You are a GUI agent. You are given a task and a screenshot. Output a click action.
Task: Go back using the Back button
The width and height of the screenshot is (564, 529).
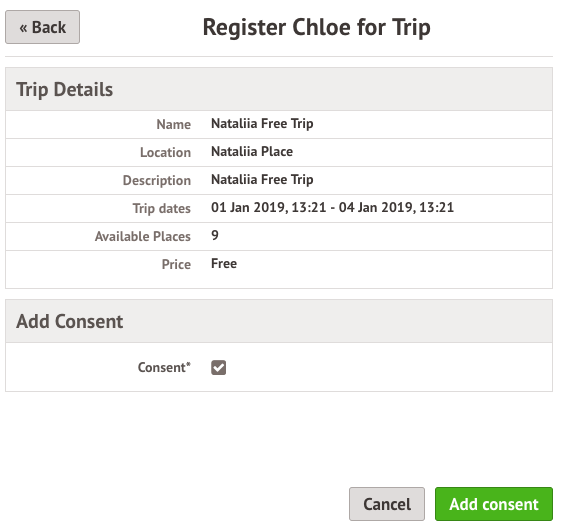click(x=42, y=27)
